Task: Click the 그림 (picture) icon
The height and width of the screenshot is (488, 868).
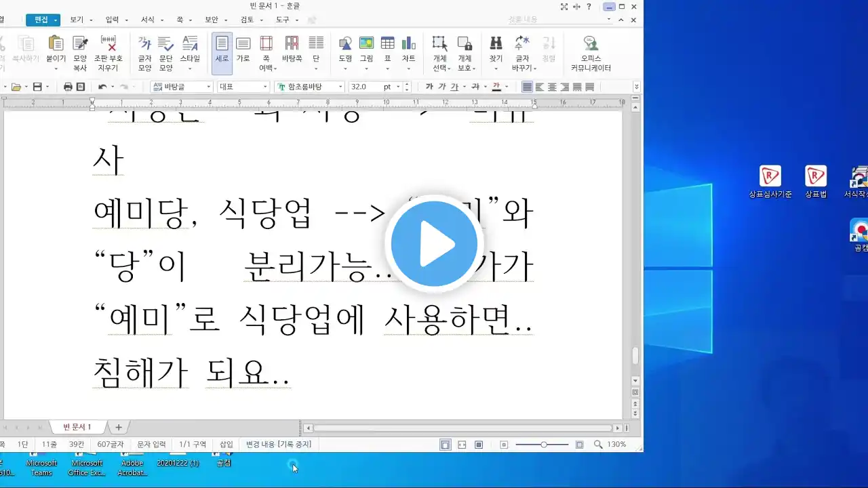Action: coord(366,43)
